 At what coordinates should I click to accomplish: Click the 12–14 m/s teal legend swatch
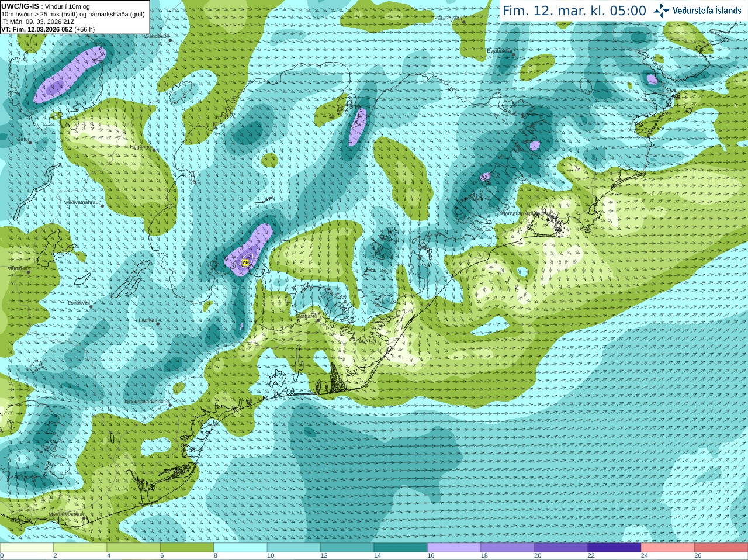[x=347, y=548]
